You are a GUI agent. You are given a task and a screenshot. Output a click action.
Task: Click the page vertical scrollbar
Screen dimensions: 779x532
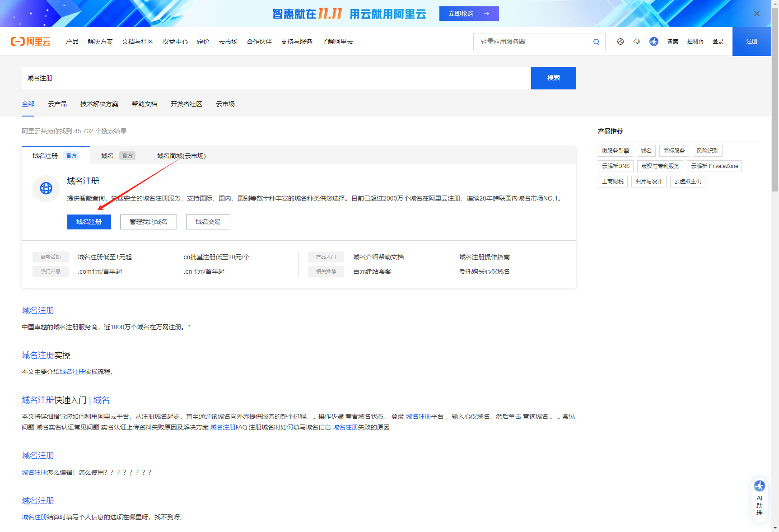775,99
